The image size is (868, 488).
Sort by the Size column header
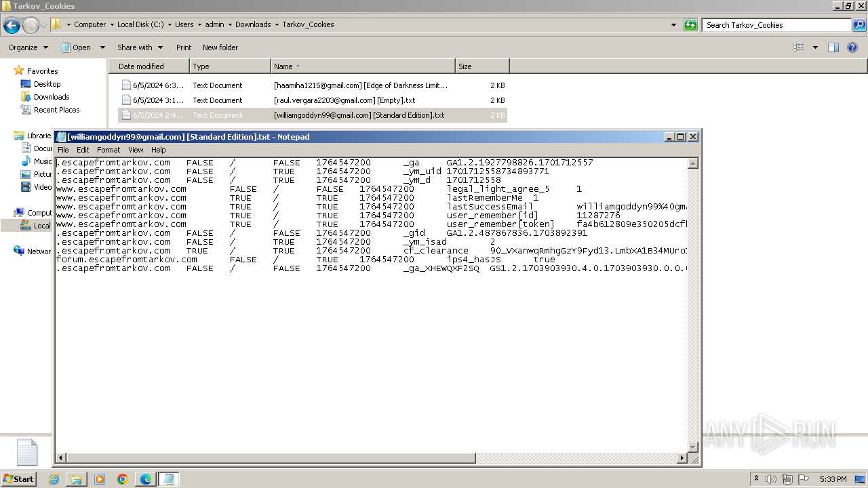coord(482,66)
